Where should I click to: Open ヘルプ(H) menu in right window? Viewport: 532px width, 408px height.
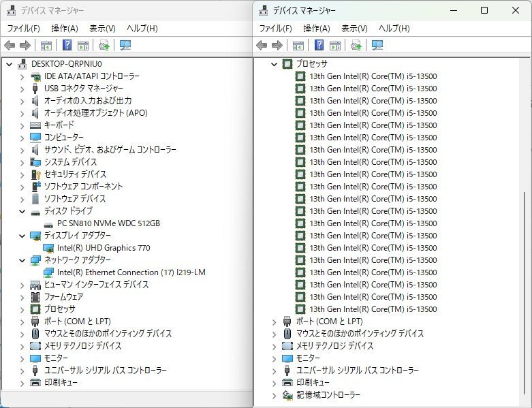click(394, 28)
